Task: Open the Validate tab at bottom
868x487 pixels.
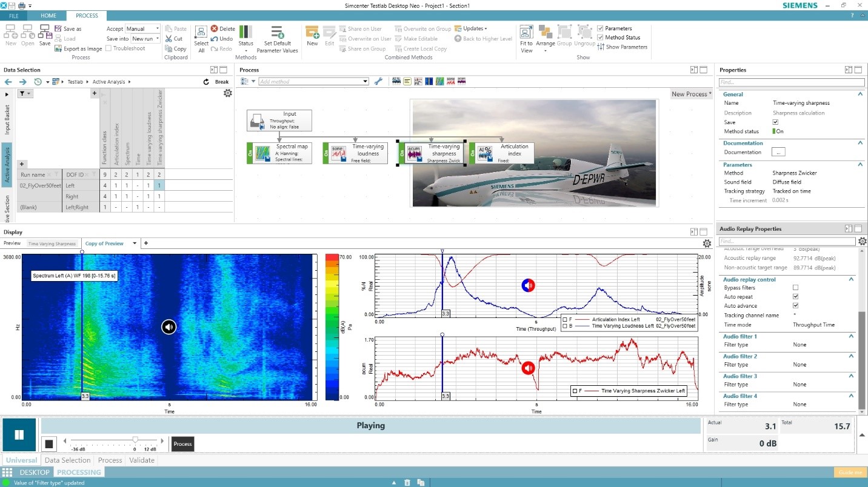Action: 142,460
